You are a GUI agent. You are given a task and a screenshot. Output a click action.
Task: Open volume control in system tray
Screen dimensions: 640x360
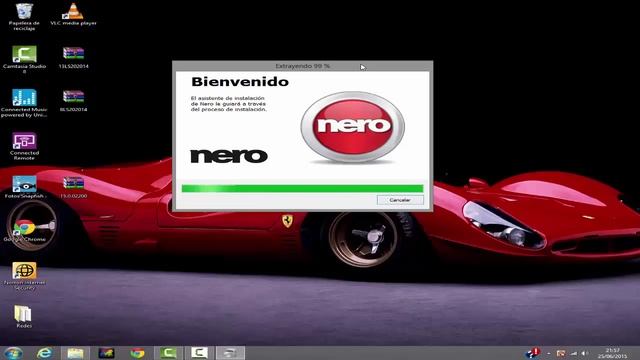(584, 353)
